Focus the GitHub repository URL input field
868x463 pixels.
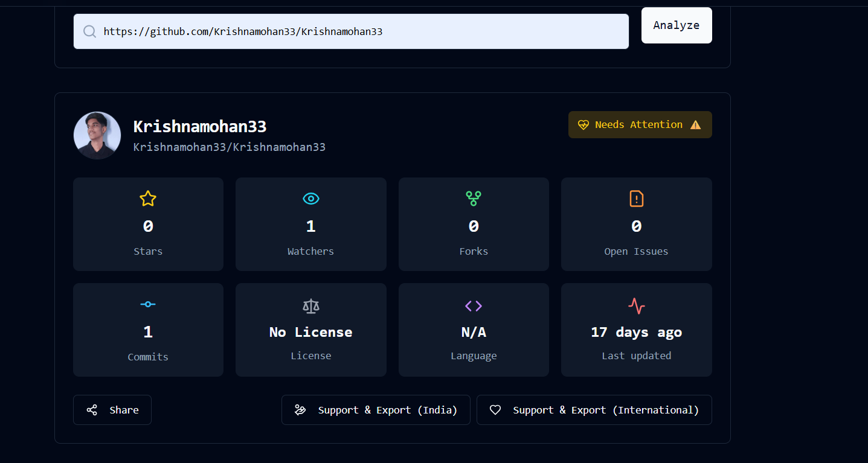tap(351, 31)
